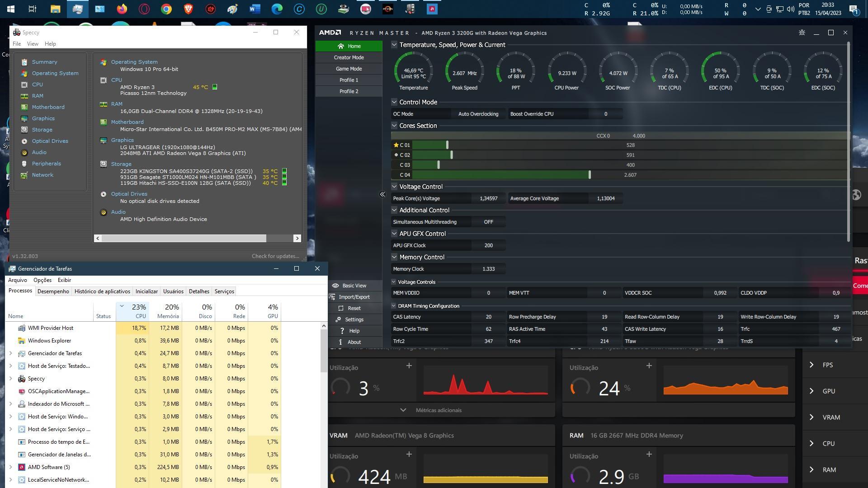Add GPU utilization metric with plus icon
Image resolution: width=868 pixels, height=488 pixels.
pos(409,366)
